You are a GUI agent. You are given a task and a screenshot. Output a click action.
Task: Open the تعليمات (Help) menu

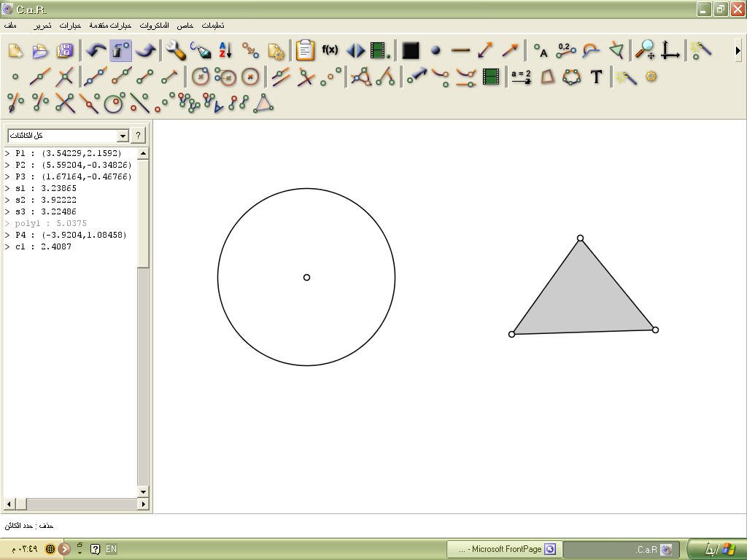(x=212, y=26)
